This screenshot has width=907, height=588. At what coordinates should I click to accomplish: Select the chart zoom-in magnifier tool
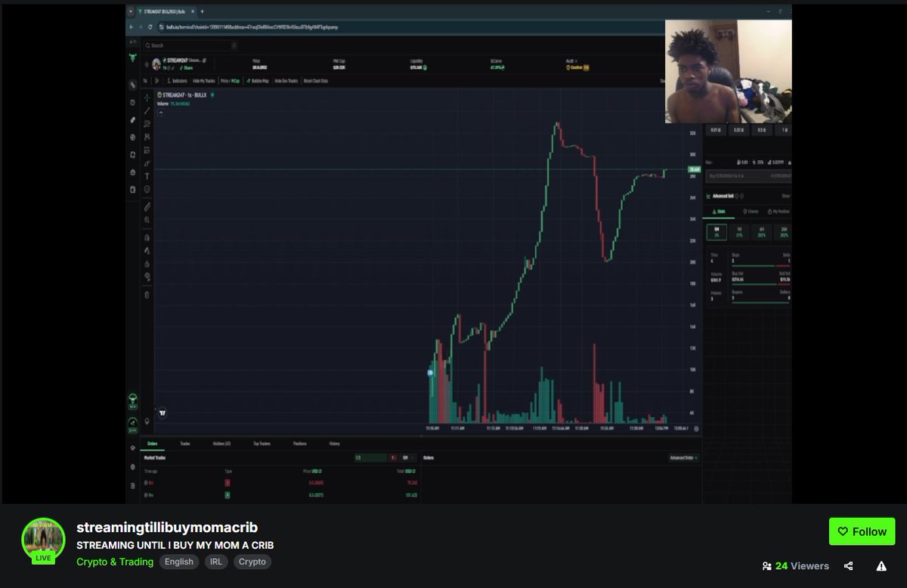coord(147,220)
